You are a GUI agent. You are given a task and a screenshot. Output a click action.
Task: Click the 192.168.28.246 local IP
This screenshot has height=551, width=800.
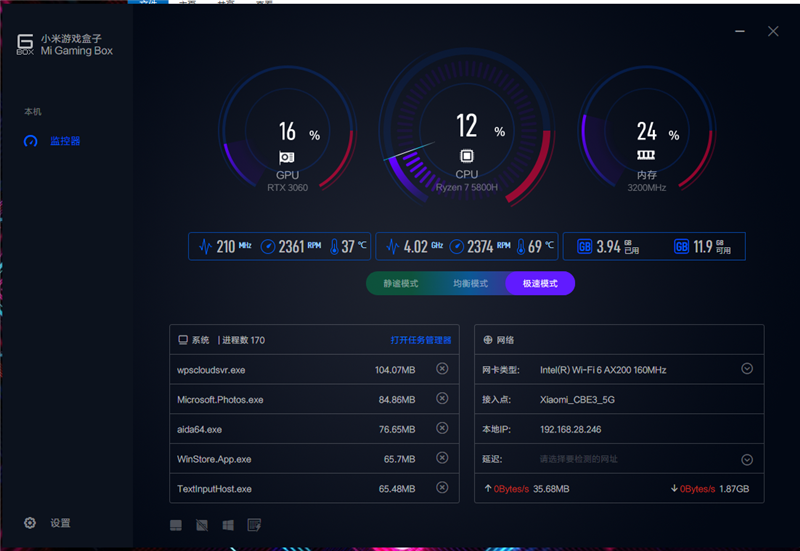coord(570,429)
